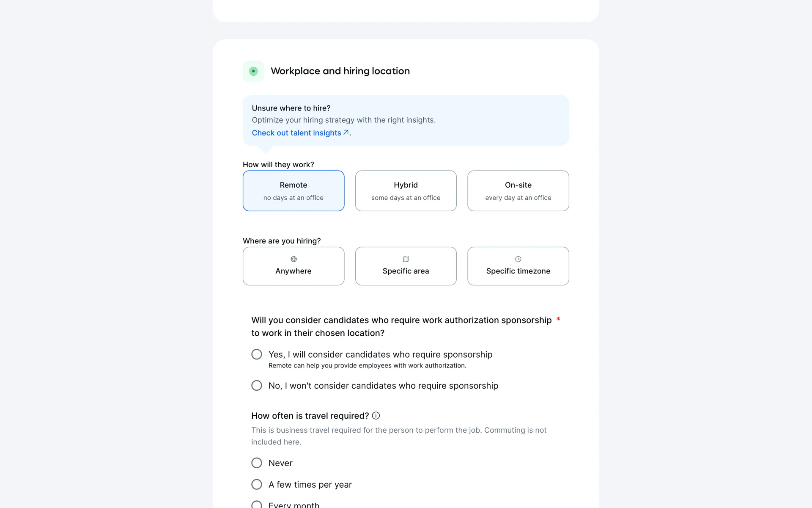This screenshot has height=508, width=812.
Task: Click the green location pin icon
Action: pyautogui.click(x=253, y=71)
